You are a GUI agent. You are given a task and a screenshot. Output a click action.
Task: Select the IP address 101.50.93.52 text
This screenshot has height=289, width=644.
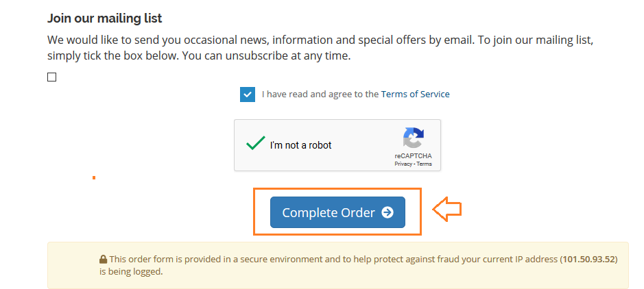[x=590, y=260]
